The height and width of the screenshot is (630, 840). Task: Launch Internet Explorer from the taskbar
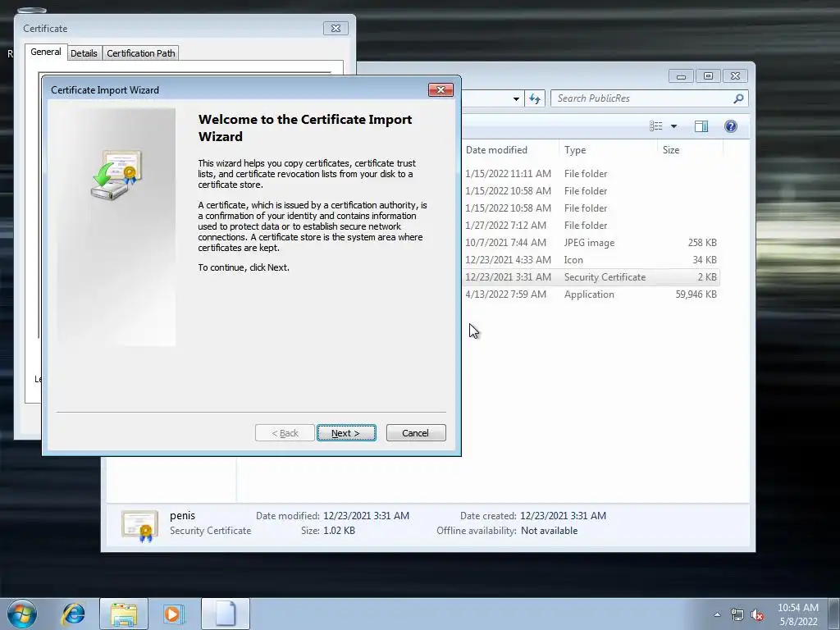(73, 614)
